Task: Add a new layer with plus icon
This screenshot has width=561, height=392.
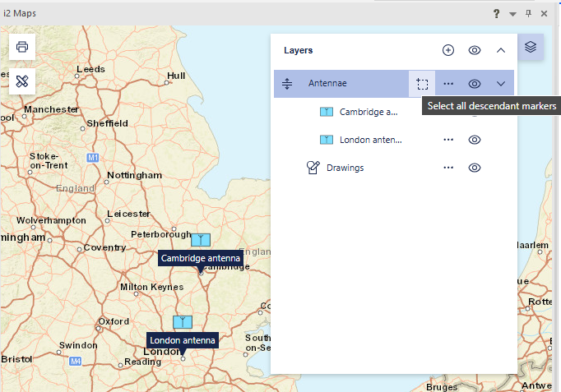Action: click(448, 50)
